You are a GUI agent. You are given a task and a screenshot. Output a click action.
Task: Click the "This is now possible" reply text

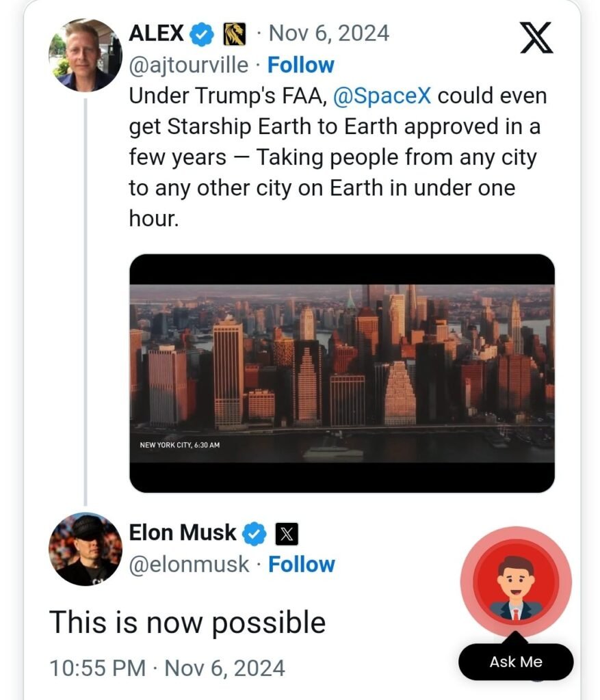pyautogui.click(x=187, y=623)
